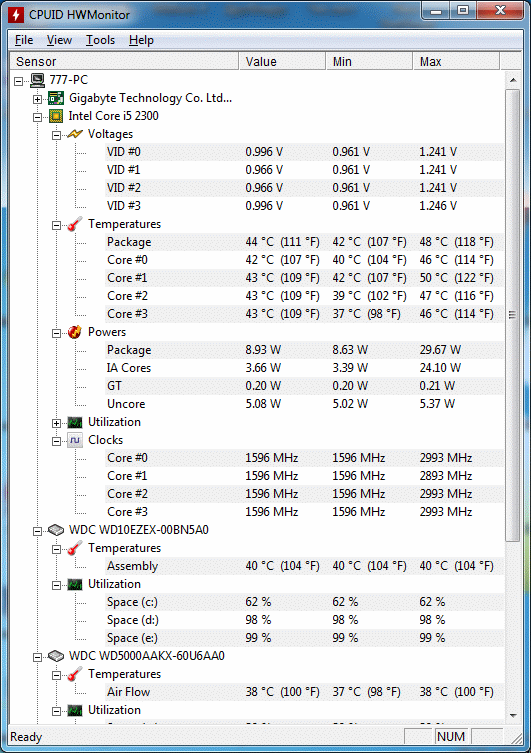Open the File menu
This screenshot has width=531, height=753.
24,40
